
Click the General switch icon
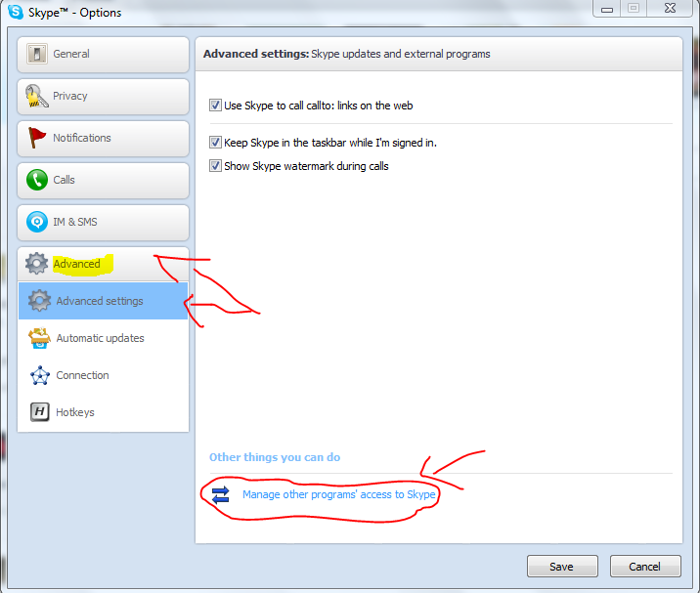(x=36, y=54)
